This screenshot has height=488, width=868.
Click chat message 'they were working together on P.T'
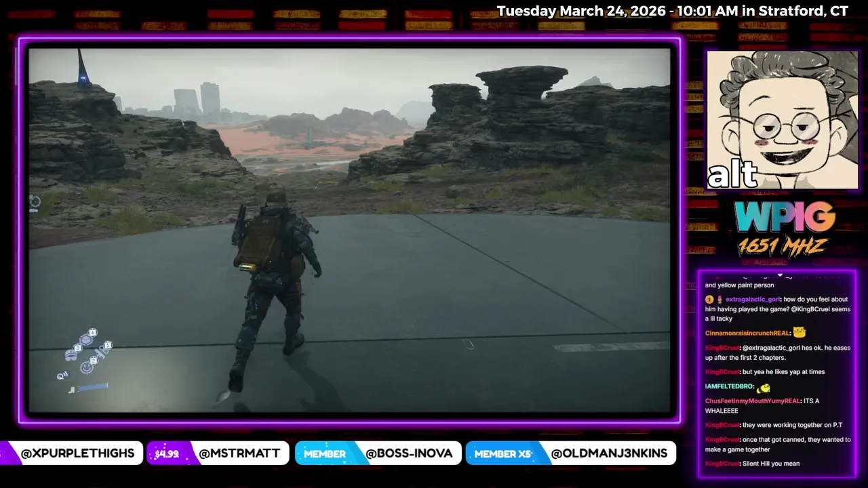click(x=792, y=425)
